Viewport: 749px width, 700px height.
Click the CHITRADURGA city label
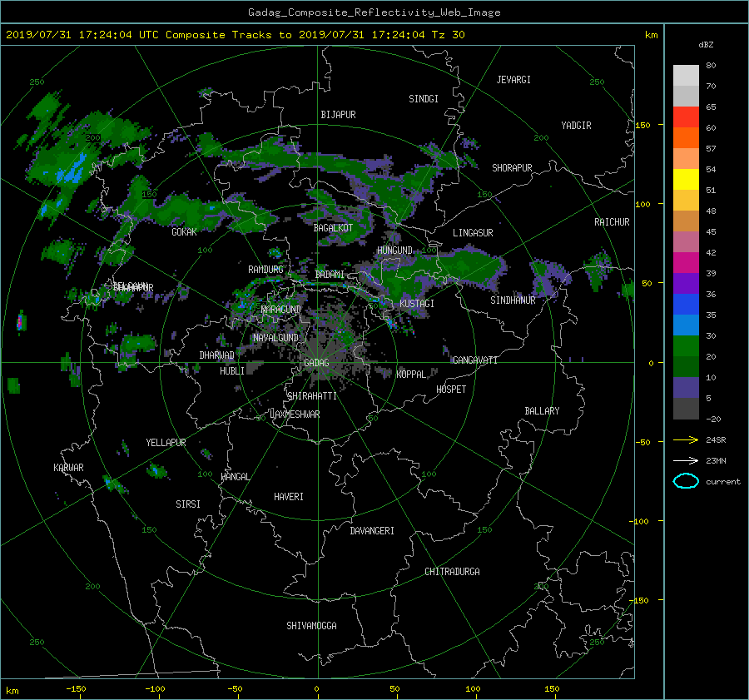click(452, 572)
